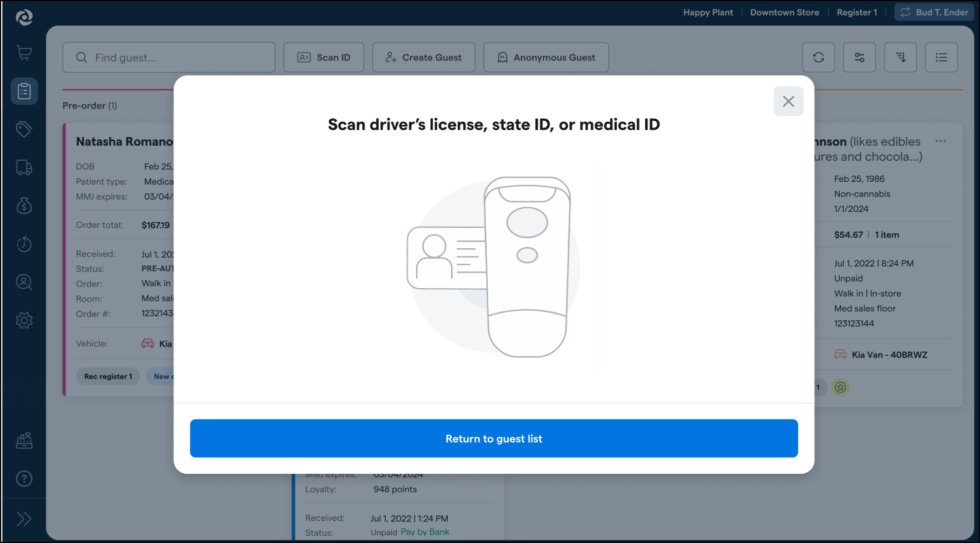This screenshot has width=980, height=543.
Task: Open the help question mark icon
Action: [x=24, y=479]
